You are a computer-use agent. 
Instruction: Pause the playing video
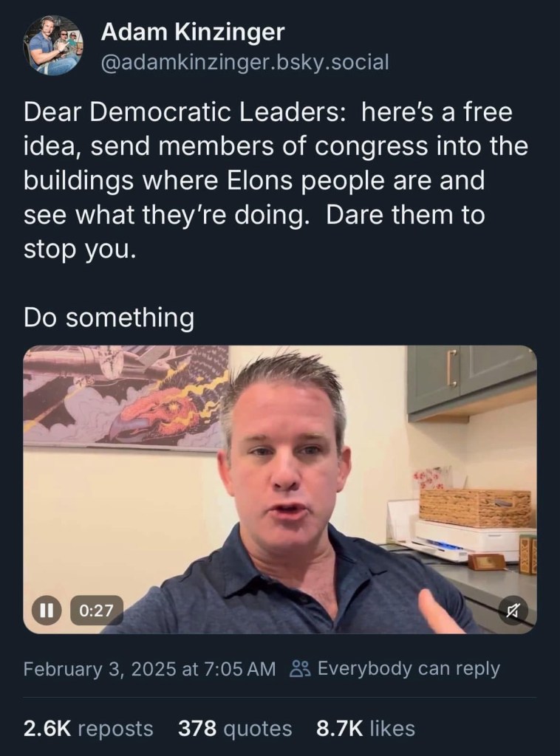coord(47,611)
